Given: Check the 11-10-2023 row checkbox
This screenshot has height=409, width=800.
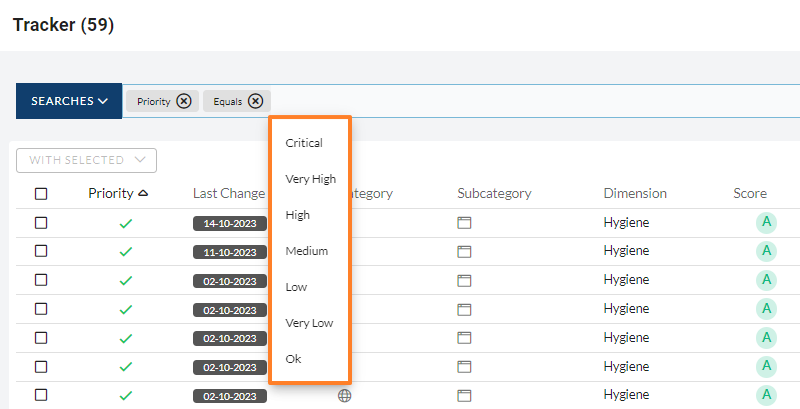Looking at the screenshot, I should [41, 252].
